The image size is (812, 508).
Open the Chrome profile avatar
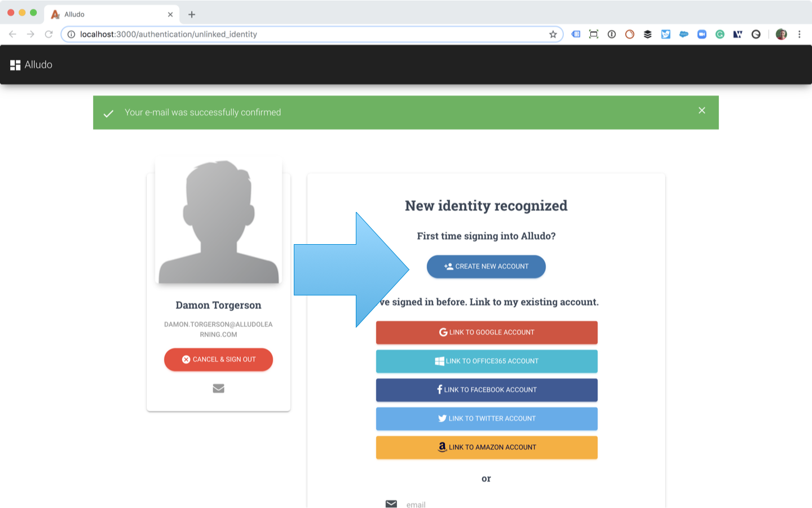781,34
